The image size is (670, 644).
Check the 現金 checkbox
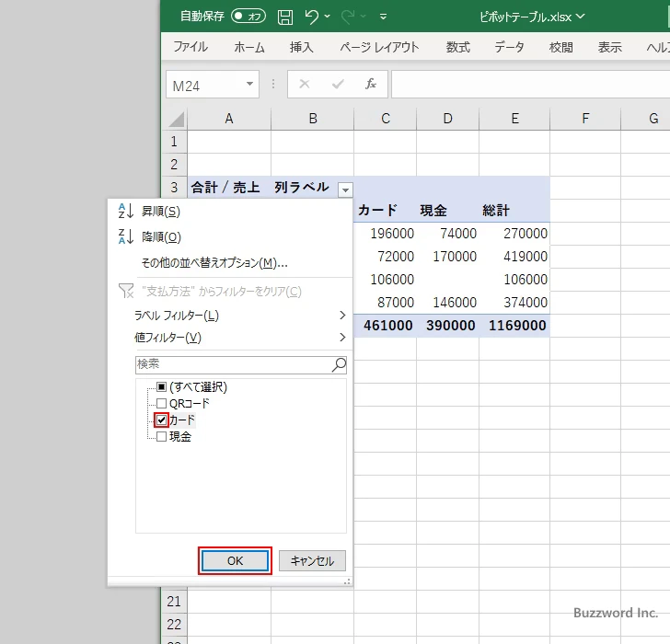161,436
